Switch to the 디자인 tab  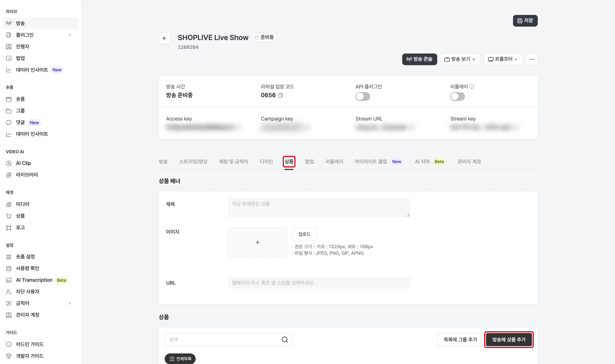pyautogui.click(x=266, y=162)
